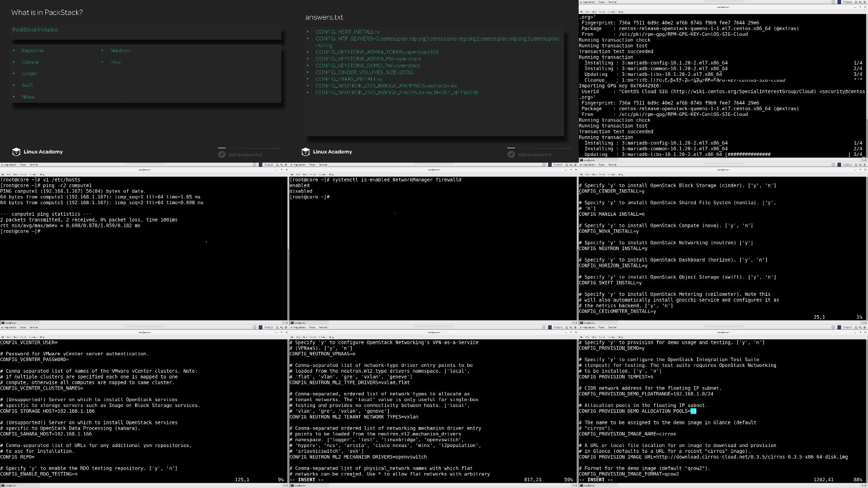Open the Places menu above the systemctl is-enabled terminal
Viewport: 868px width, 488px height.
312,165
